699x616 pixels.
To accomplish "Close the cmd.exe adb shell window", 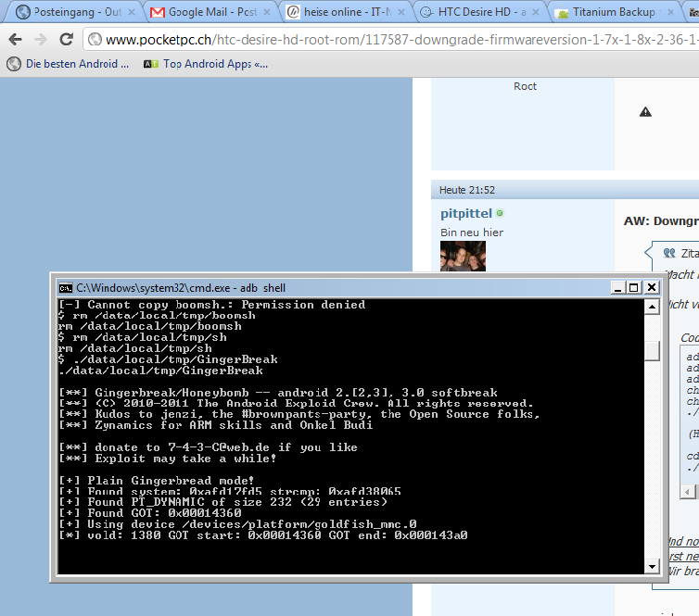I will point(652,288).
